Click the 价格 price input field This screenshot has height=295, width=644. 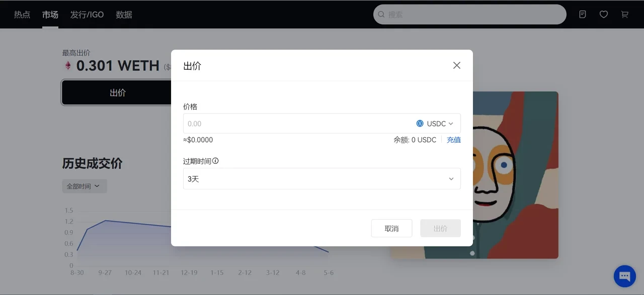(x=297, y=124)
